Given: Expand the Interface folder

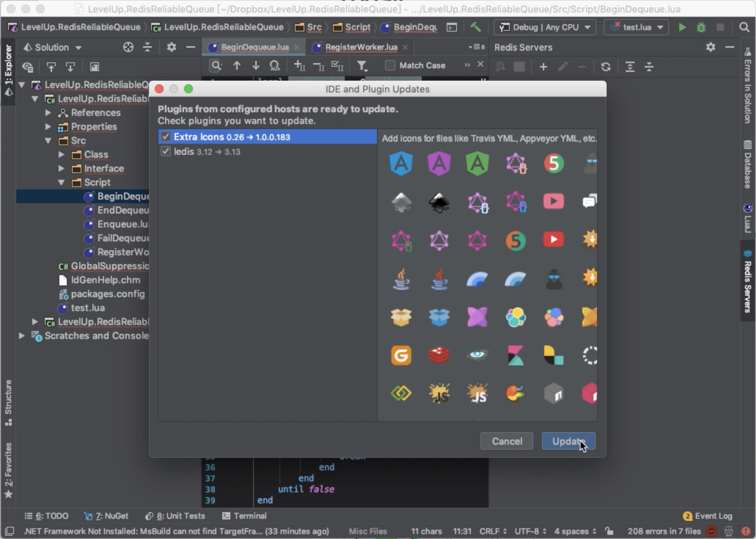Looking at the screenshot, I should click(x=61, y=168).
